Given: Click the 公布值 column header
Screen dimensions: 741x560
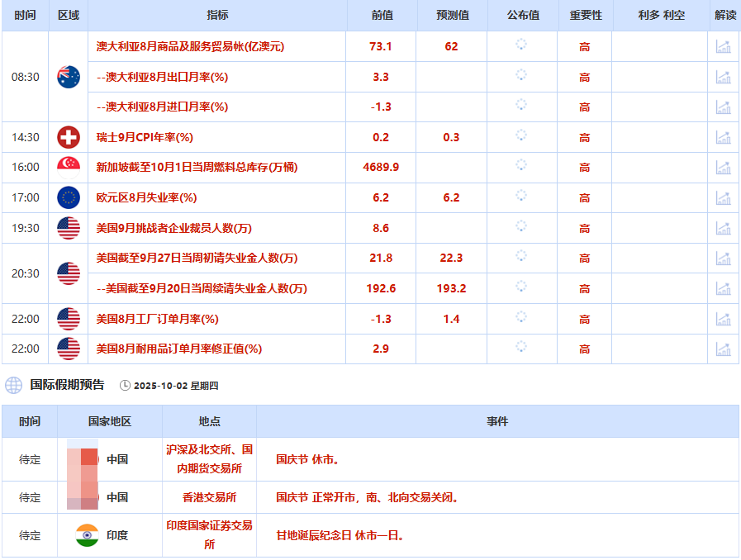Looking at the screenshot, I should [x=523, y=15].
